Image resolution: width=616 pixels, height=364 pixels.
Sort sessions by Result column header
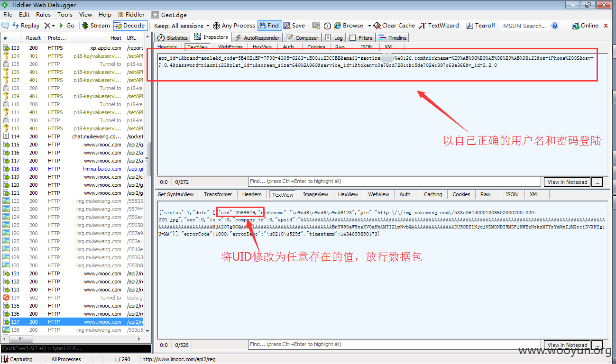(x=34, y=38)
